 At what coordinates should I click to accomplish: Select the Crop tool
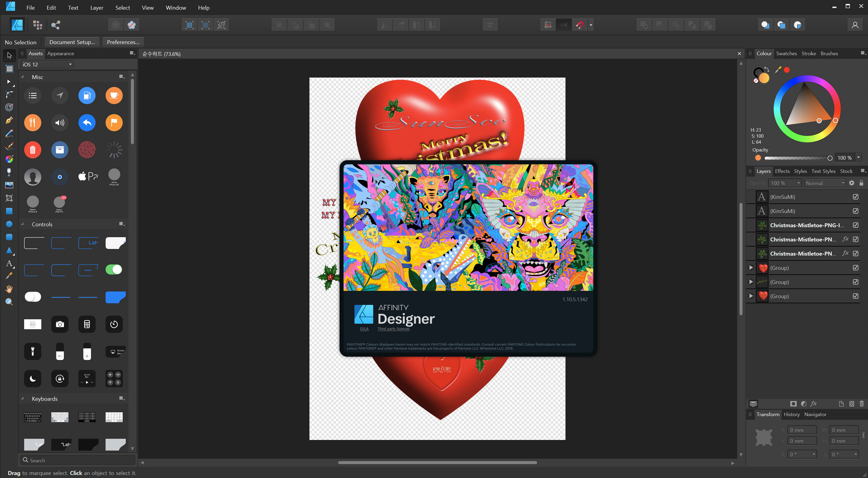coord(9,198)
